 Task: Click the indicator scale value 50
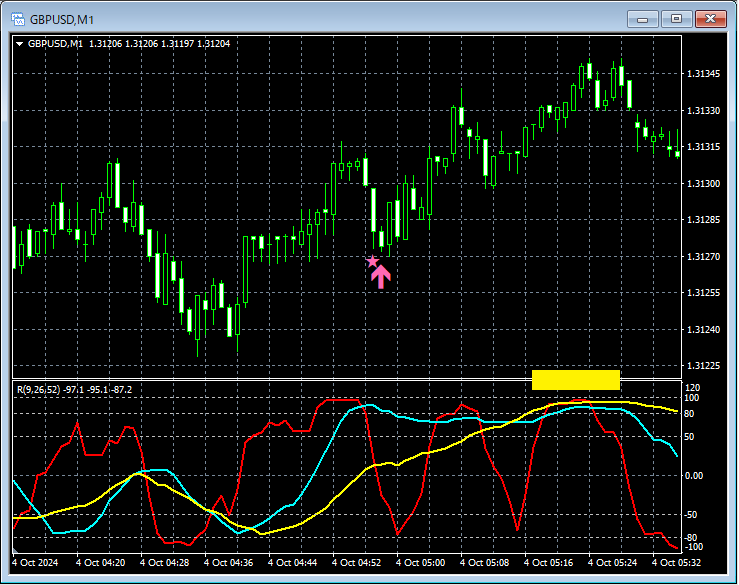[x=689, y=437]
